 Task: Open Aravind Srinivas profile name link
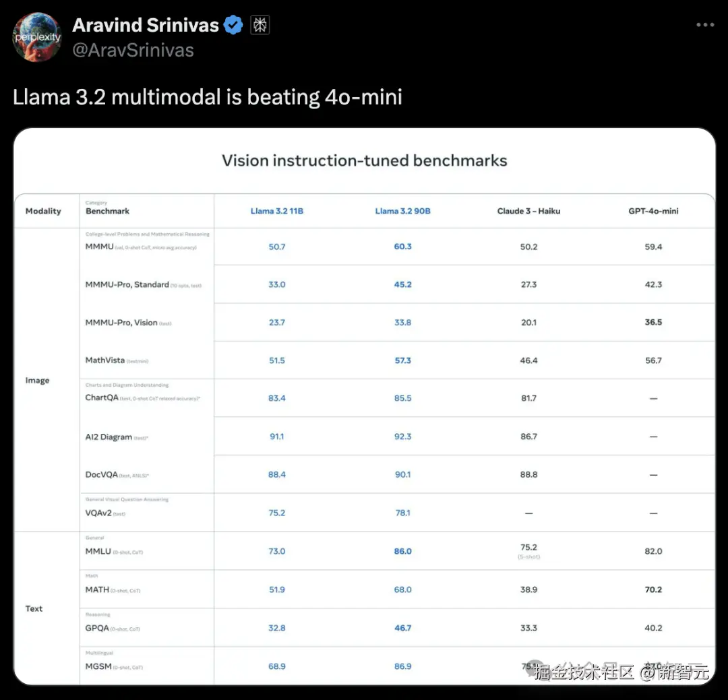click(146, 26)
